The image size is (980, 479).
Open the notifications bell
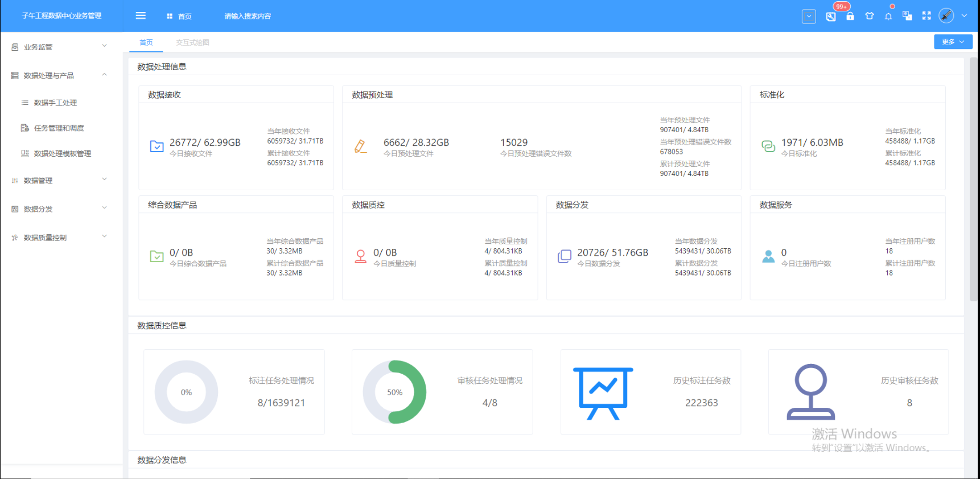click(x=888, y=17)
